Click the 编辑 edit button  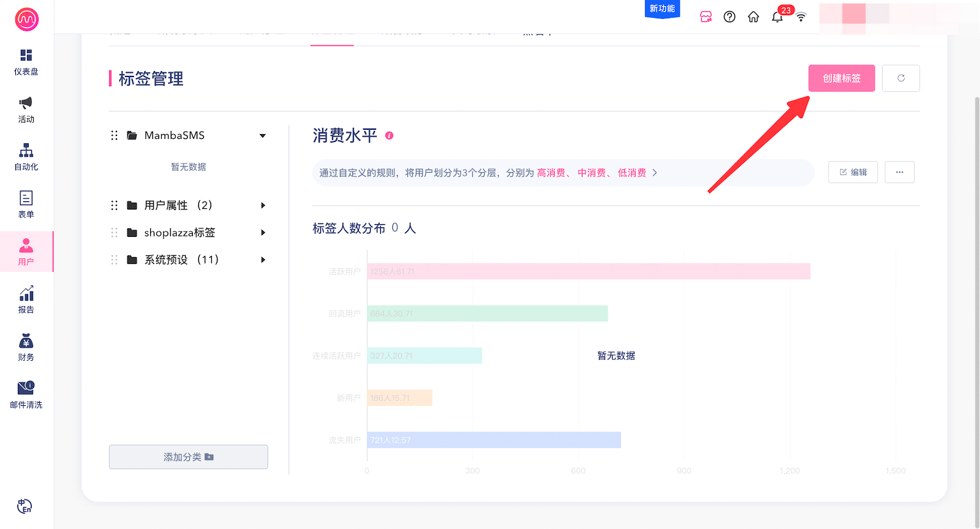coord(853,173)
